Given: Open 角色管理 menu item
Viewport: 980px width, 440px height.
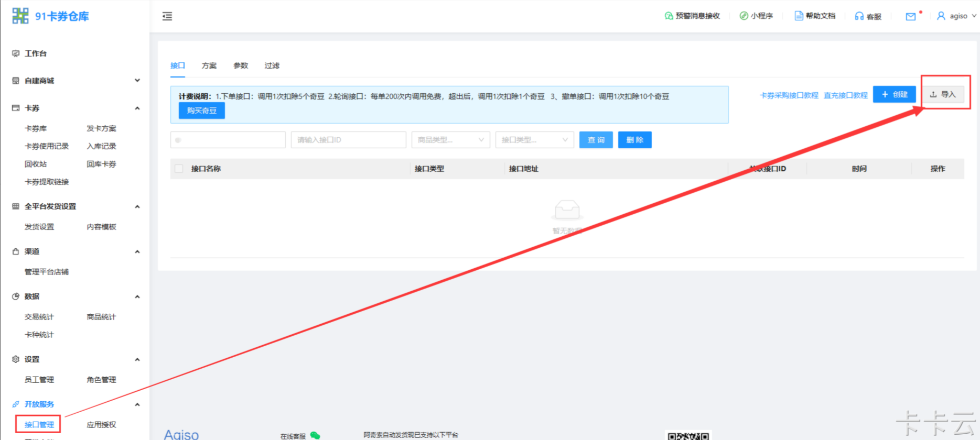Looking at the screenshot, I should click(x=102, y=380).
